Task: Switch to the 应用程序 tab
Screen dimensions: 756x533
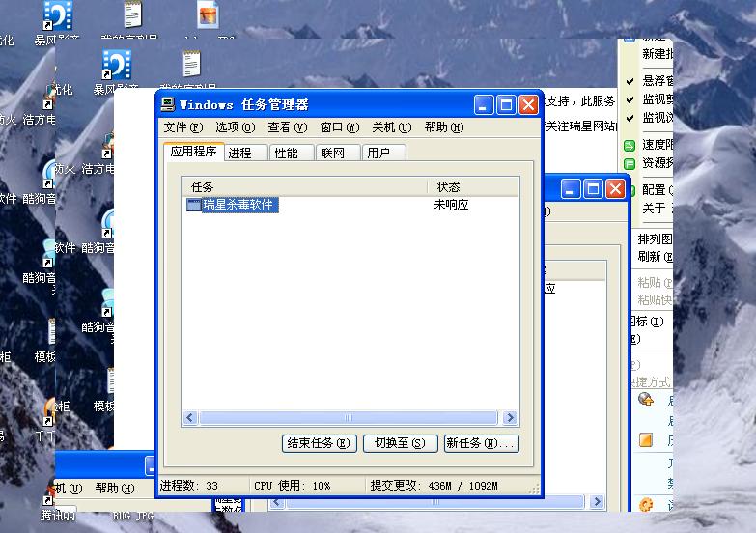Action: (193, 152)
